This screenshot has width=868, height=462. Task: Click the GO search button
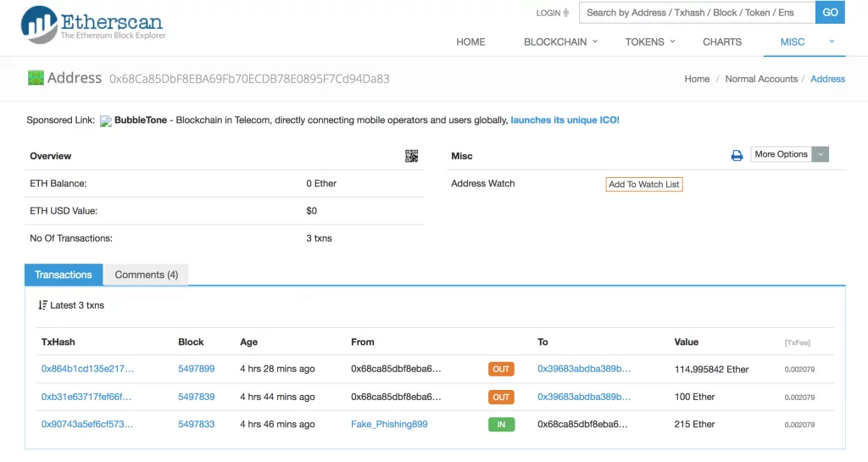coord(830,12)
